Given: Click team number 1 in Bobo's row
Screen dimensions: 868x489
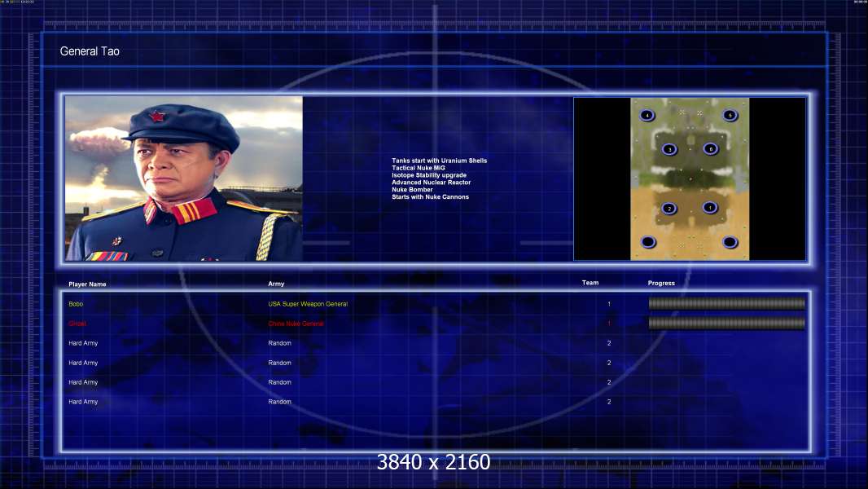Looking at the screenshot, I should point(609,304).
